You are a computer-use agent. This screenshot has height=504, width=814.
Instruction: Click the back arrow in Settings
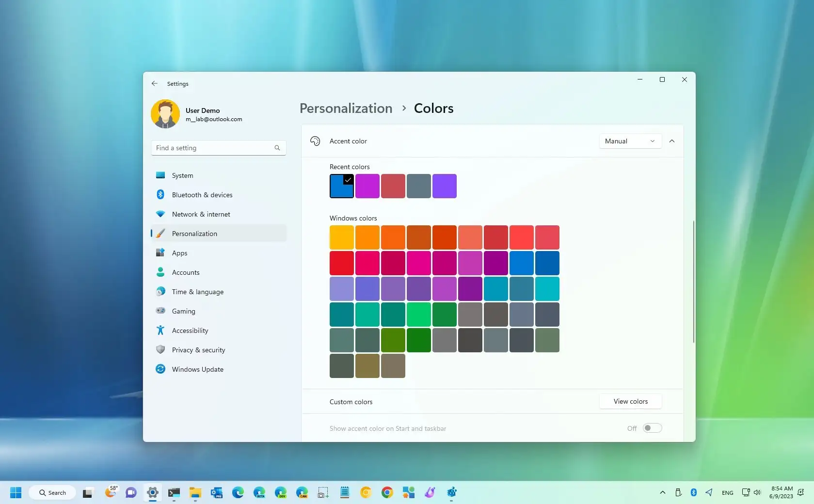[x=155, y=84]
